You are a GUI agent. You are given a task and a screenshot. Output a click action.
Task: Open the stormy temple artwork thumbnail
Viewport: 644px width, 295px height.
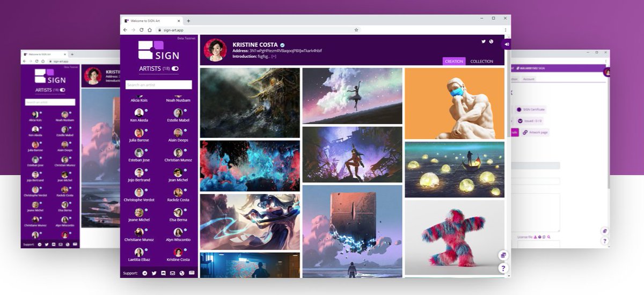pos(250,103)
